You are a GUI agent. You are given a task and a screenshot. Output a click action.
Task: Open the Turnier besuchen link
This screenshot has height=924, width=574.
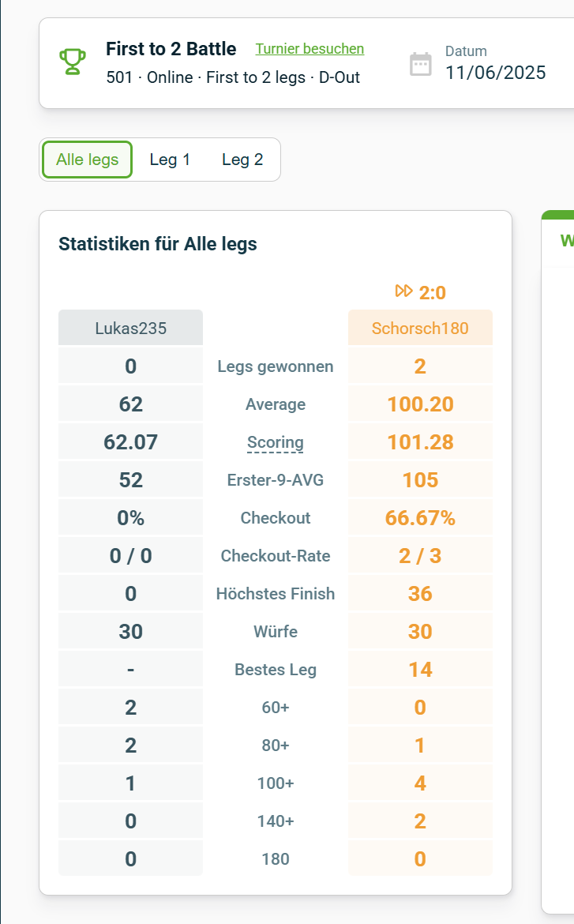point(309,48)
